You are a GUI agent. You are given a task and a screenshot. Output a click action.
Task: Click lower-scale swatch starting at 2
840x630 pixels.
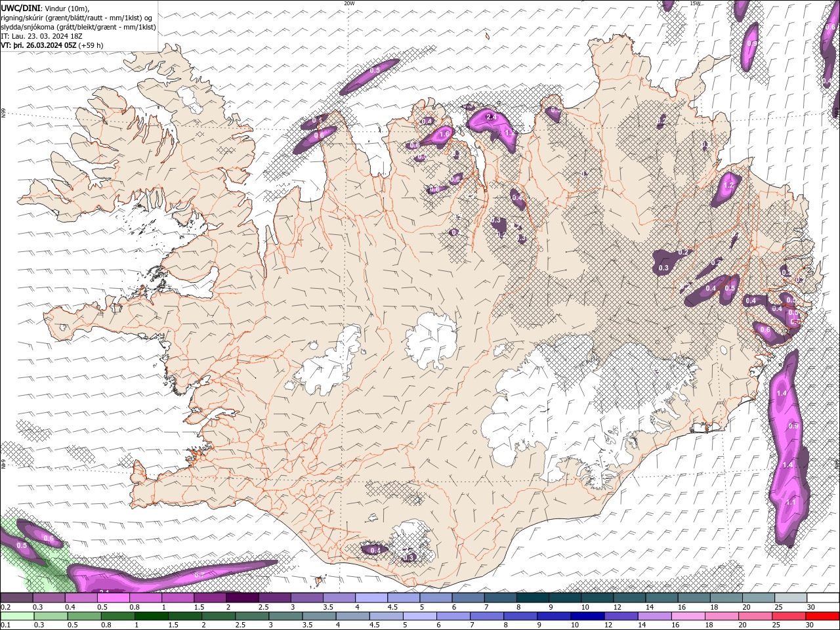[x=218, y=616]
